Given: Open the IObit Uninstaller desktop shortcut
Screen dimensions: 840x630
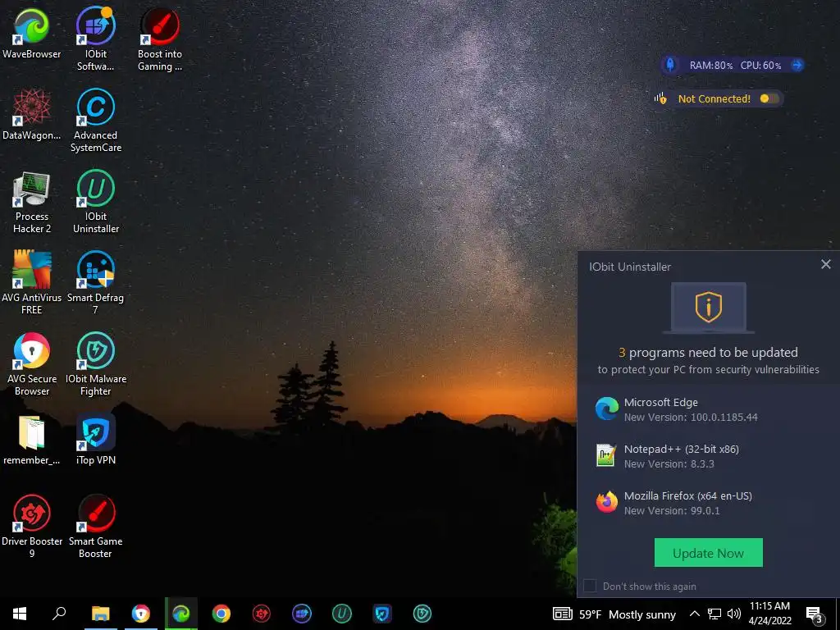Looking at the screenshot, I should [x=95, y=202].
